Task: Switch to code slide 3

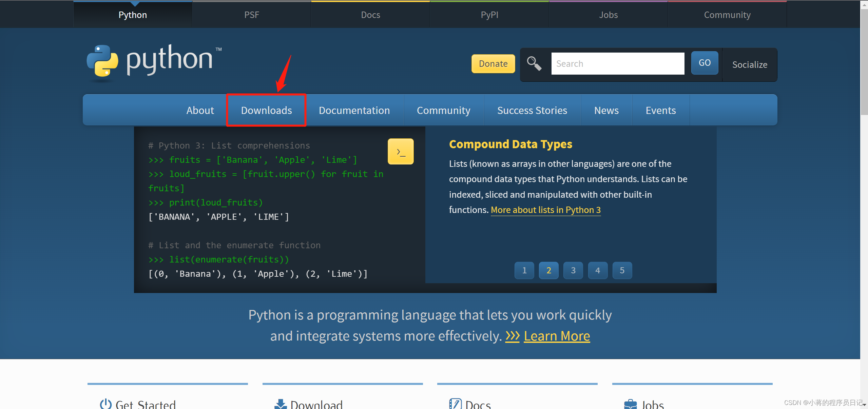Action: [x=573, y=270]
